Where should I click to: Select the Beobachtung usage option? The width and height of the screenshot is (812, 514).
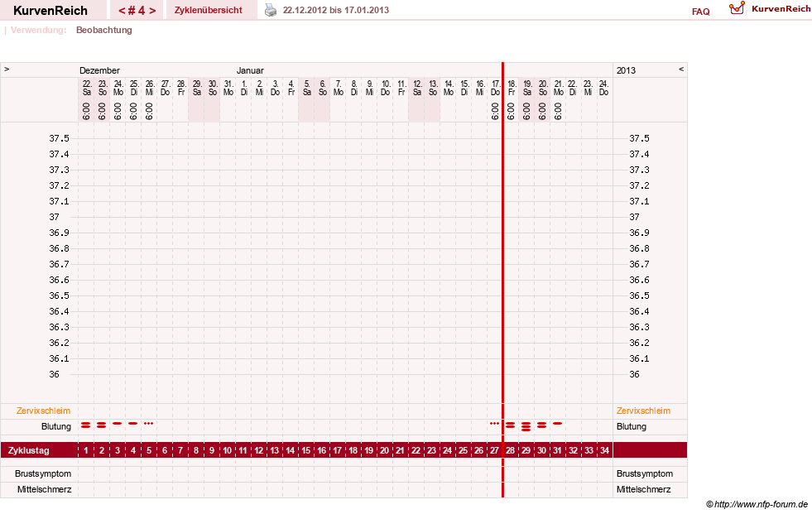pos(104,30)
